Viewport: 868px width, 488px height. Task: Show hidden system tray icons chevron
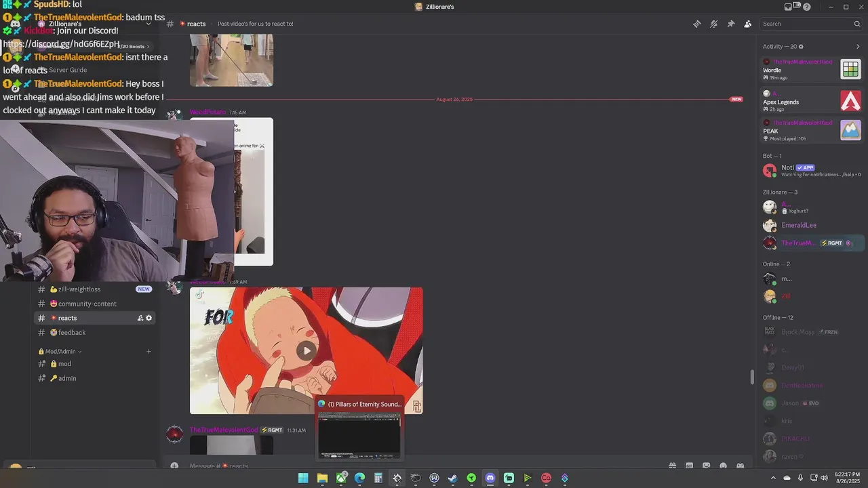773,478
